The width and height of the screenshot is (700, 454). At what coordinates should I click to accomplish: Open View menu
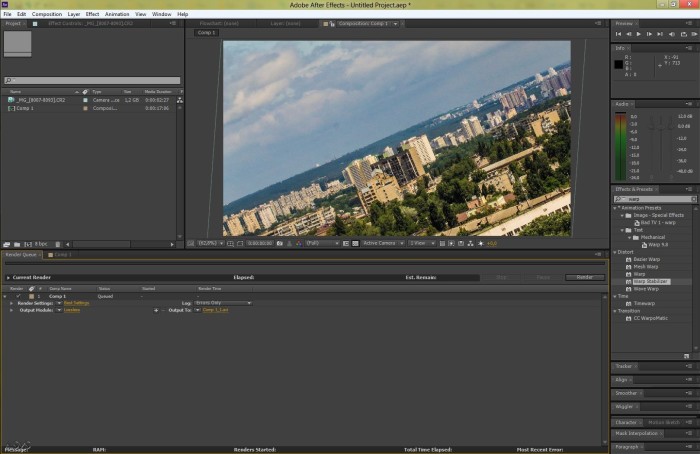[141, 14]
